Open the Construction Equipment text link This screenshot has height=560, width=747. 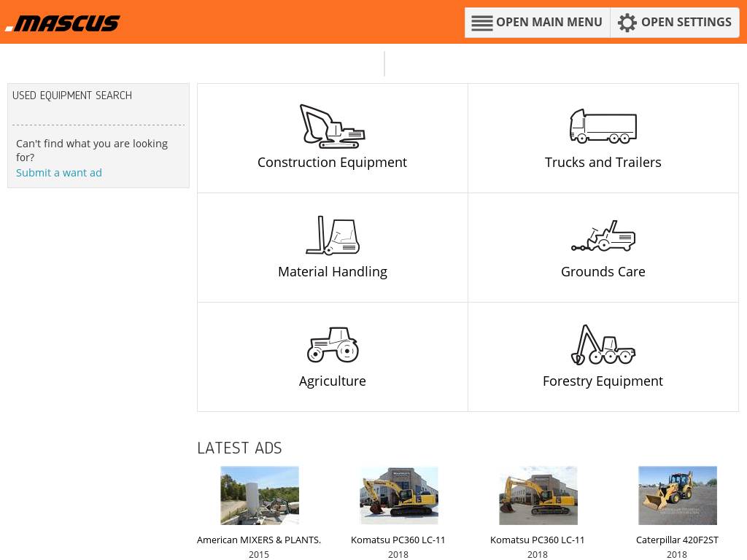point(332,163)
